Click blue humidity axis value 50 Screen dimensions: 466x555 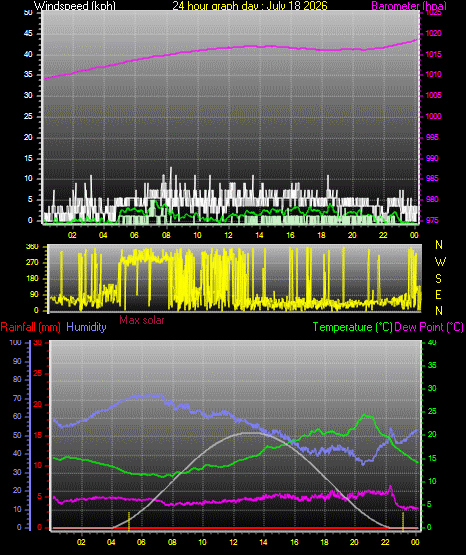17,435
